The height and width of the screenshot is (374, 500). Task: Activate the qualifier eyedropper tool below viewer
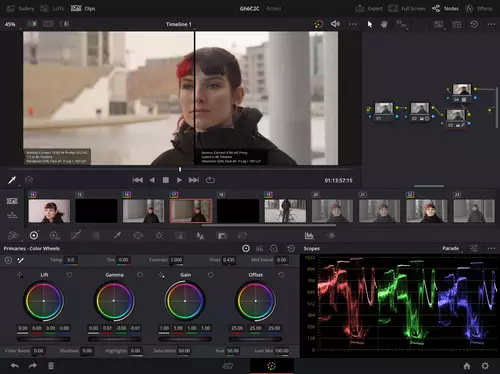coord(12,180)
